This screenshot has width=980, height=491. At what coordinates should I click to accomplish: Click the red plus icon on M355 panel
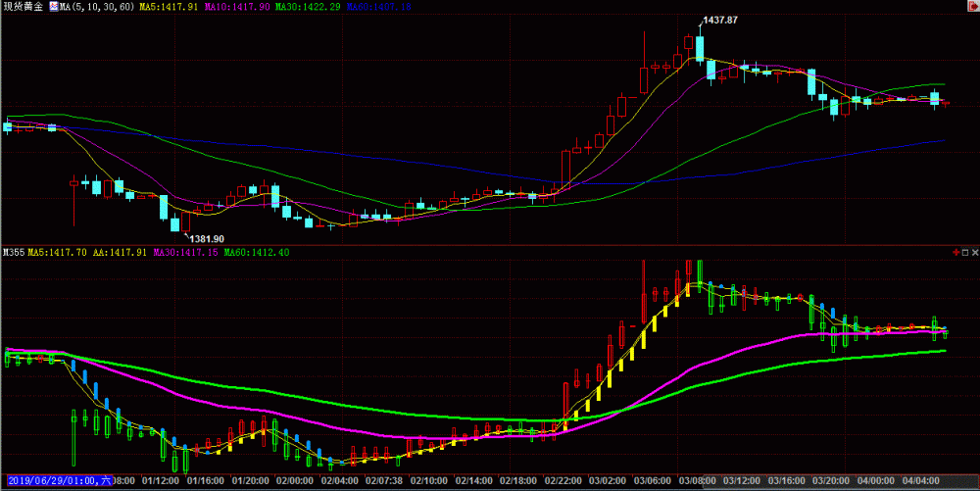(955, 253)
